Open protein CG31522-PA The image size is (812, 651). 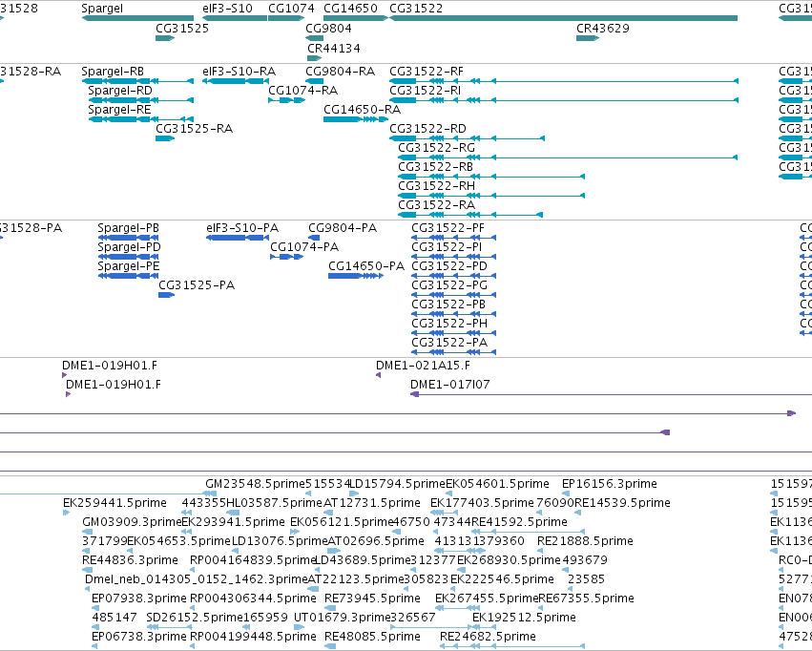click(449, 343)
